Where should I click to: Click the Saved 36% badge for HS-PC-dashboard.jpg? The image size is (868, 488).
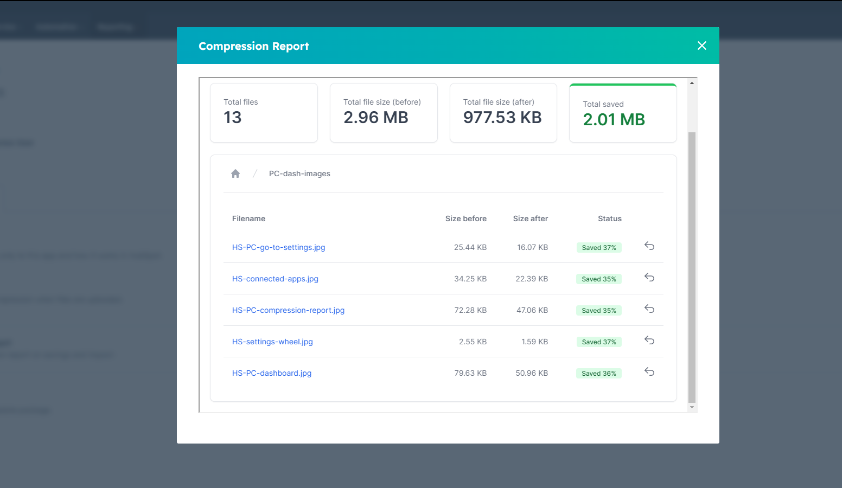[598, 373]
